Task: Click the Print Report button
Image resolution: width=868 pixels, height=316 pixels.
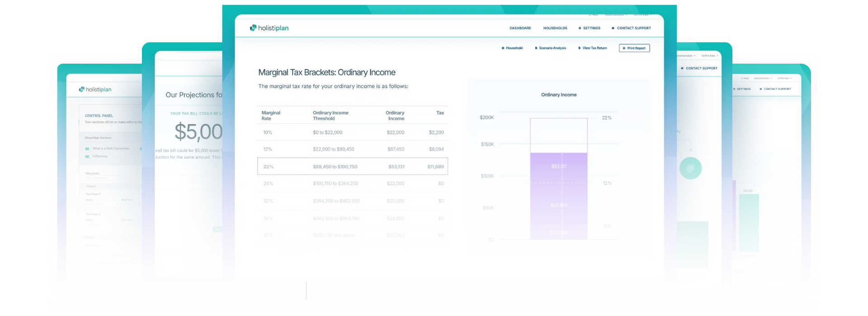Action: coord(634,48)
